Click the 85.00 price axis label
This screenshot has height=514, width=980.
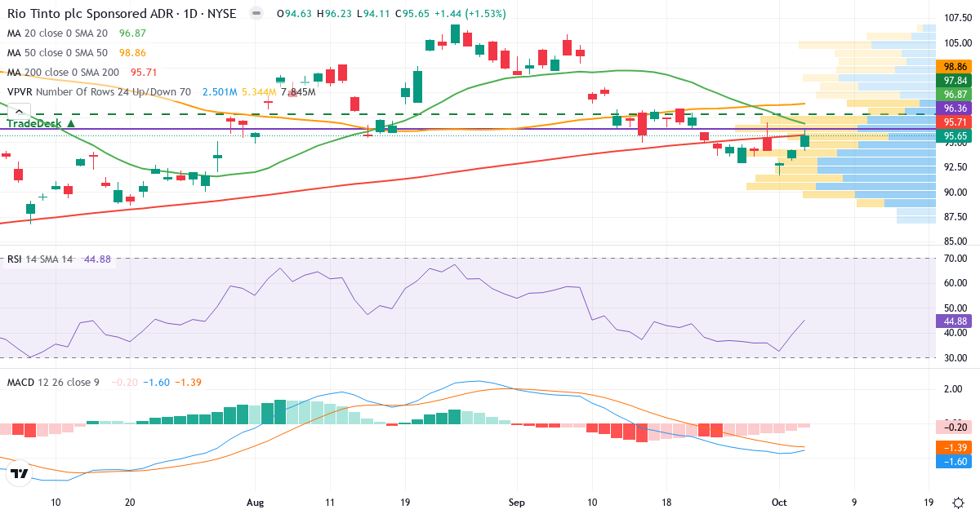pyautogui.click(x=957, y=241)
